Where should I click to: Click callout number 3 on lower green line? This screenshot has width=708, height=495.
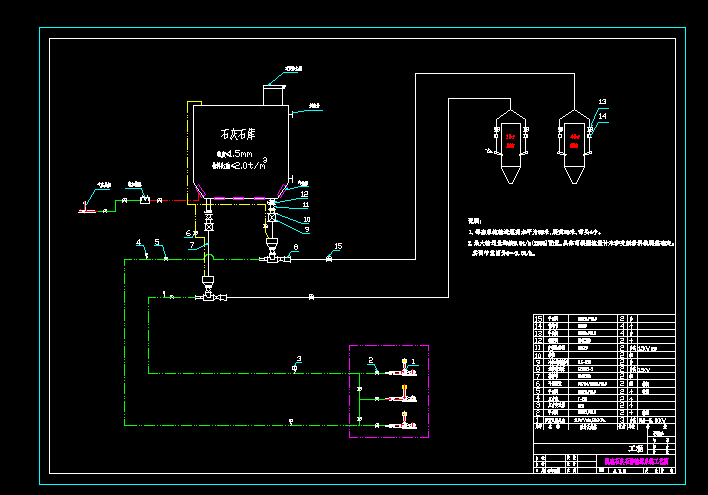[x=298, y=359]
